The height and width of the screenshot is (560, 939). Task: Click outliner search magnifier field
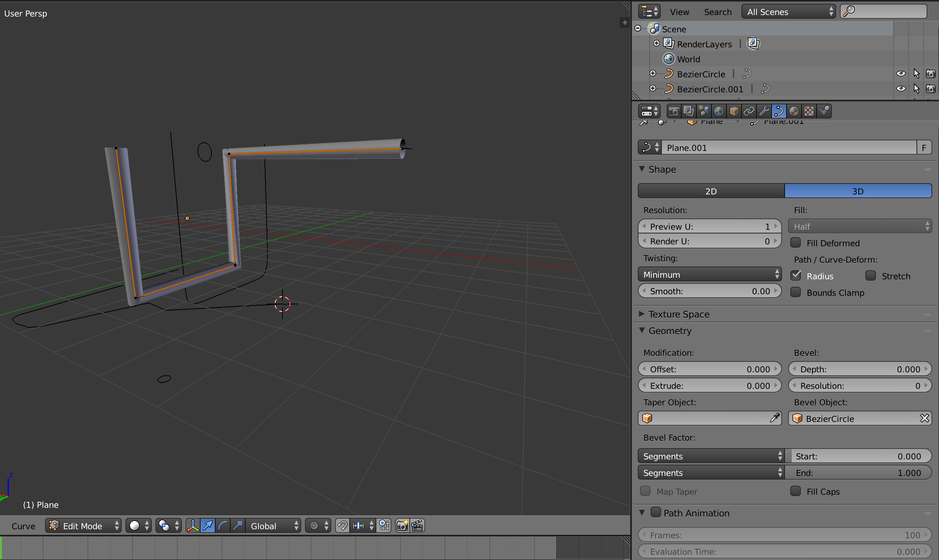tap(883, 12)
